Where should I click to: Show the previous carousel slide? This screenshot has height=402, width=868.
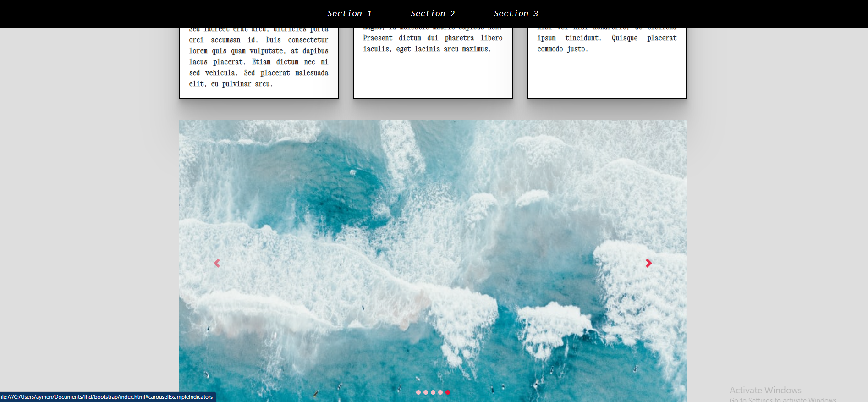217,263
